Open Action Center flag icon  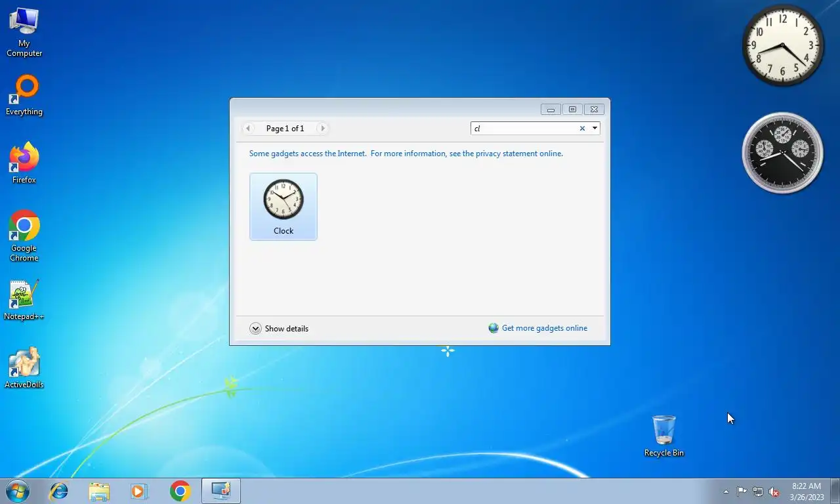[742, 492]
